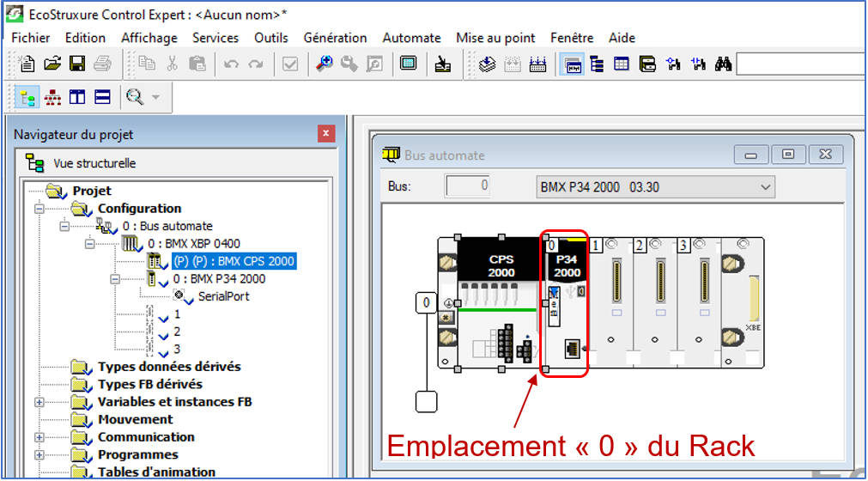Open the BMX P34 2000 processor dropdown
Image resolution: width=868 pixels, height=481 pixels.
point(655,187)
